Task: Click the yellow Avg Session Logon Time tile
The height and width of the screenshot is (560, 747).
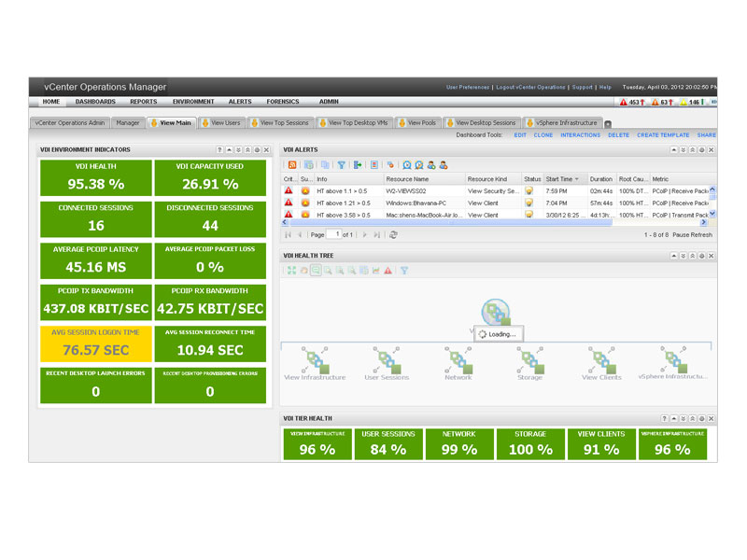Action: point(96,343)
